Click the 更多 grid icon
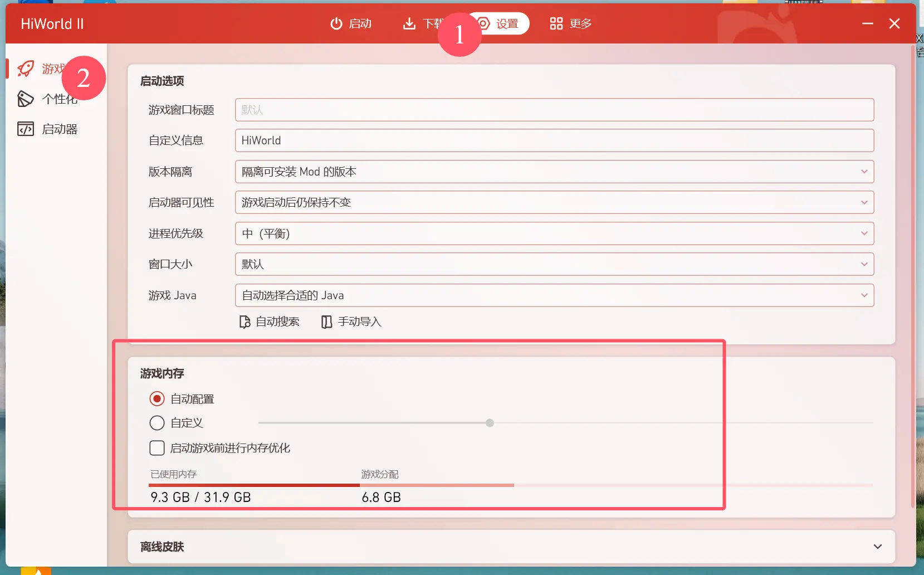The height and width of the screenshot is (575, 924). coord(556,23)
